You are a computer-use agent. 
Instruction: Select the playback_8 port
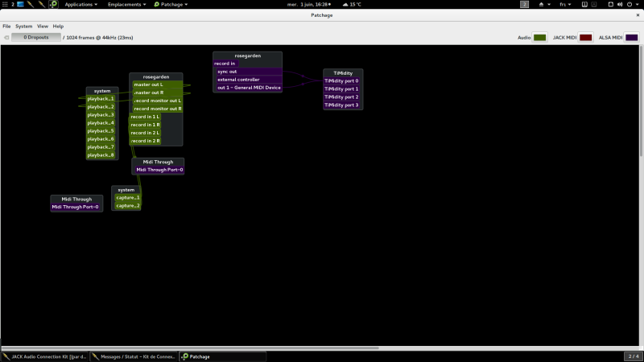(x=101, y=155)
